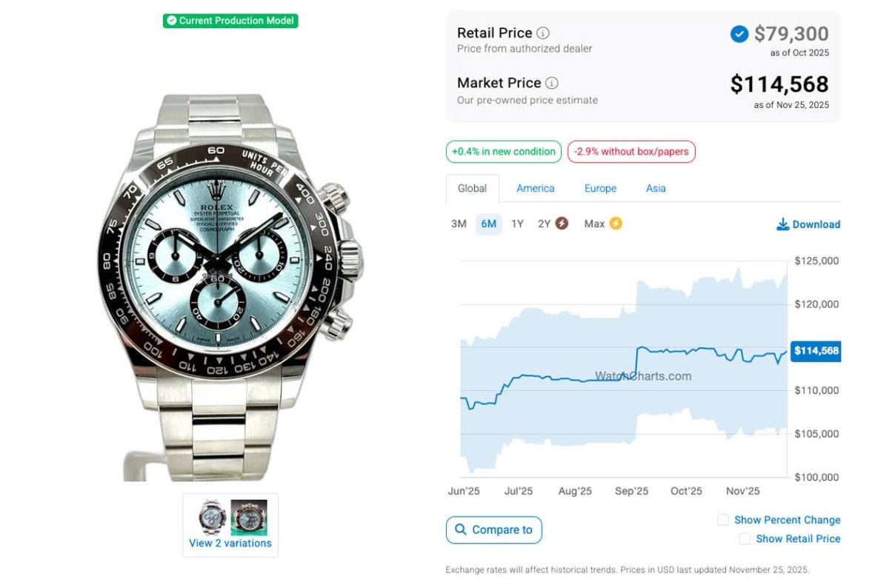Viewport: 889px width, 588px height.
Task: Click the 2Y premium lightning icon
Action: pyautogui.click(x=562, y=224)
